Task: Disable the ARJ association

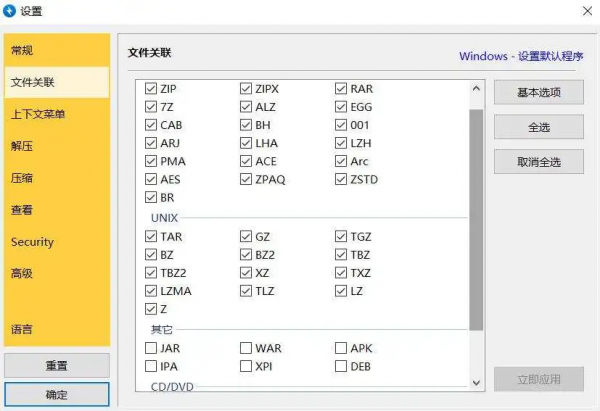Action: [x=151, y=143]
